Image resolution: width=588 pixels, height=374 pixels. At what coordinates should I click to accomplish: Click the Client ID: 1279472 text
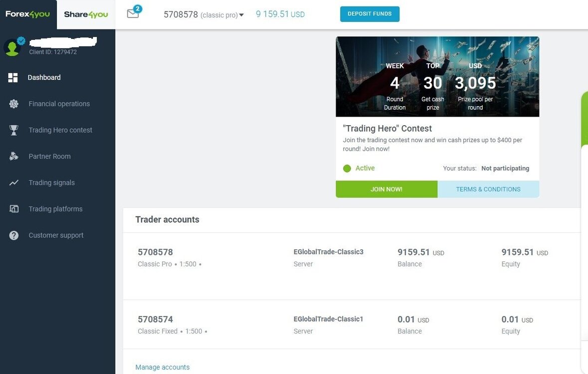coord(53,52)
